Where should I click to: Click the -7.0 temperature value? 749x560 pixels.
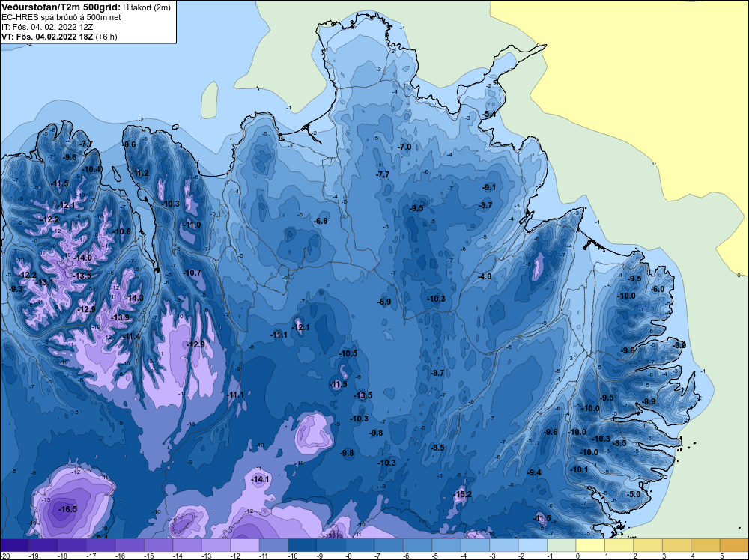coord(404,147)
